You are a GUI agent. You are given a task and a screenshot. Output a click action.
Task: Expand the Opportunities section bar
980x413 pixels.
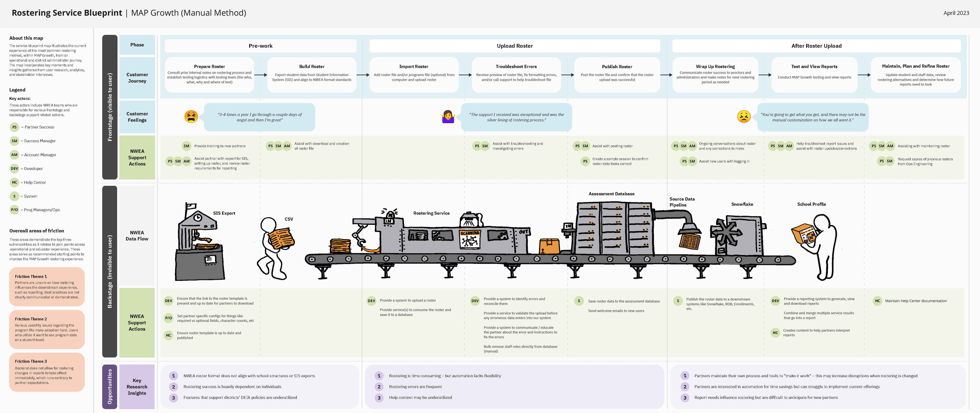coord(110,386)
